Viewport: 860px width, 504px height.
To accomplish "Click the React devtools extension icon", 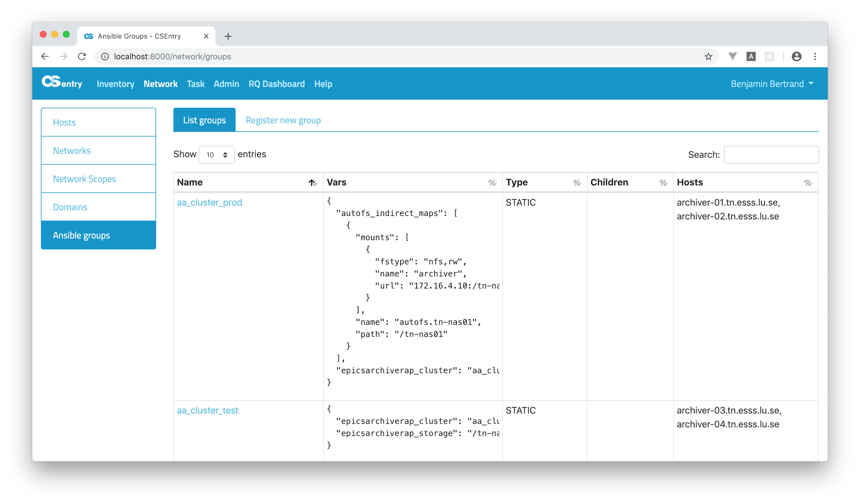I will pyautogui.click(x=769, y=56).
